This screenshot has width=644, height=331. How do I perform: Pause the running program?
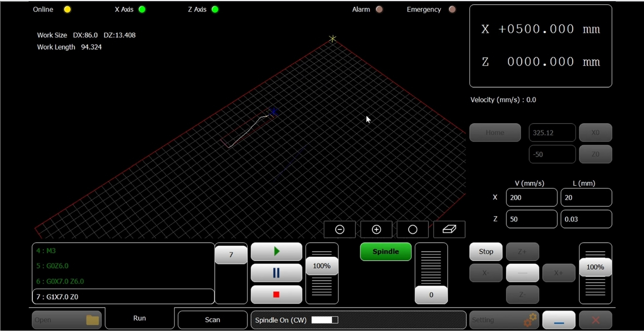(x=277, y=273)
